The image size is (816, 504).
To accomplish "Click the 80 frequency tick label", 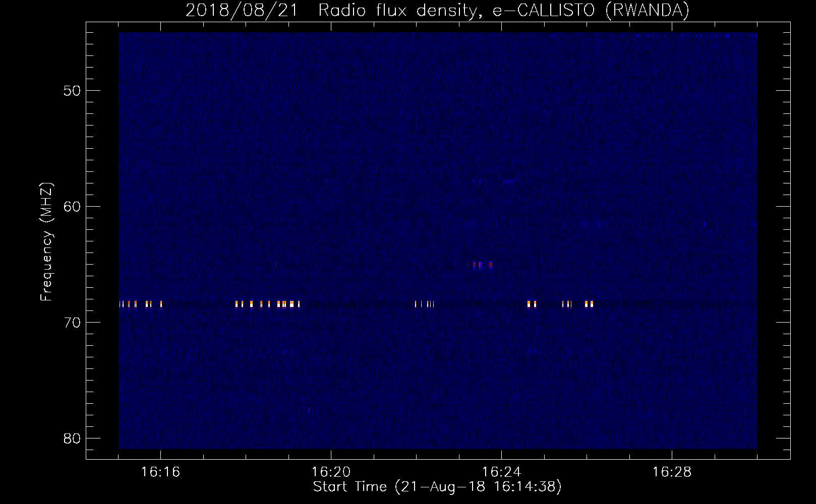I will click(72, 438).
